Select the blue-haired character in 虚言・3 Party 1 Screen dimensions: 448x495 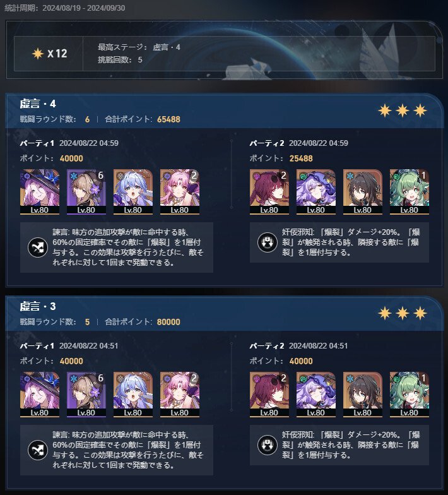(133, 395)
